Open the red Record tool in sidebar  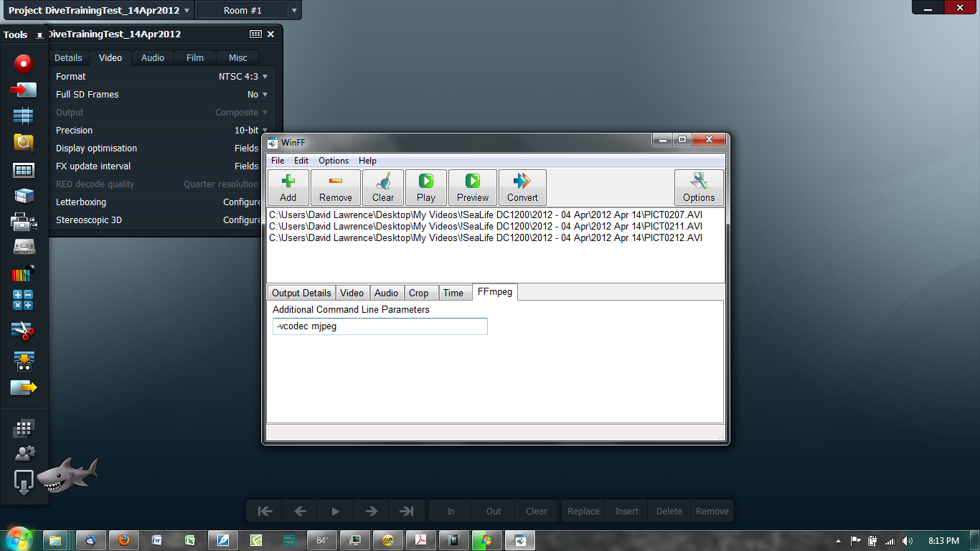pos(24,63)
